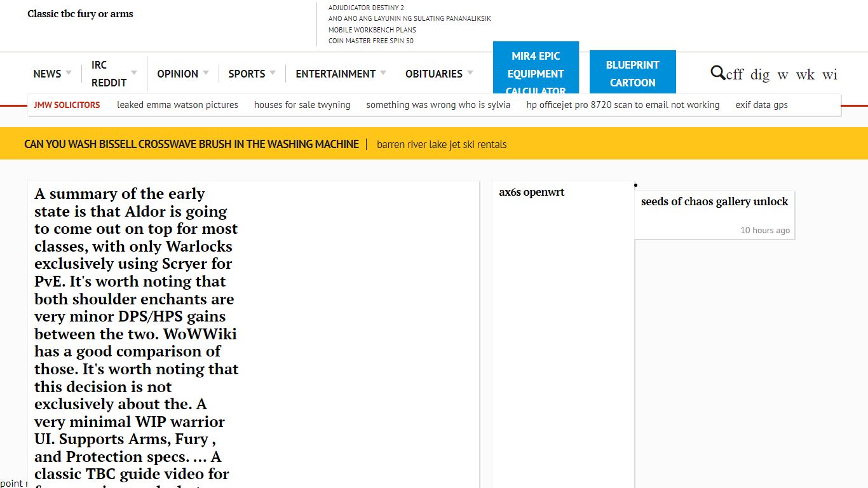Open the Coin Master Free Spin 50 link
The height and width of the screenshot is (488, 868).
point(371,41)
